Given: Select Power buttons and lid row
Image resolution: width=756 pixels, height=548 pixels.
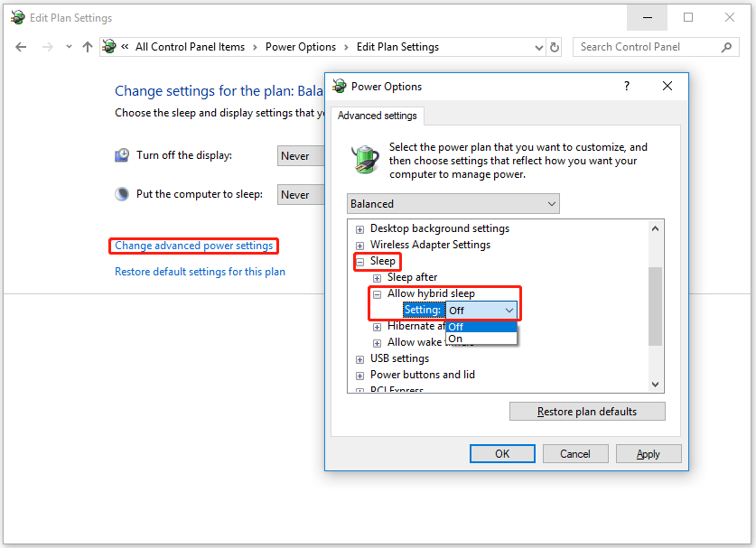Looking at the screenshot, I should coord(423,375).
